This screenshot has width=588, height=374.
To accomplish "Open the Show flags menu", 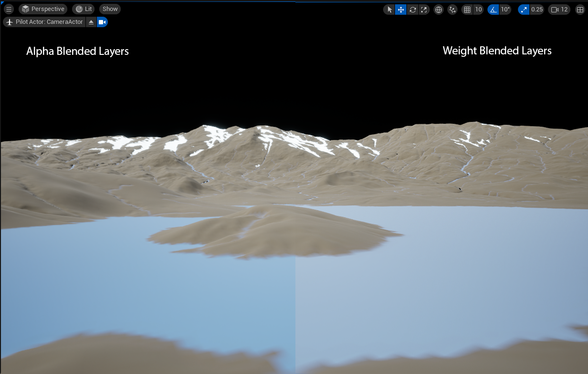I will (x=110, y=9).
